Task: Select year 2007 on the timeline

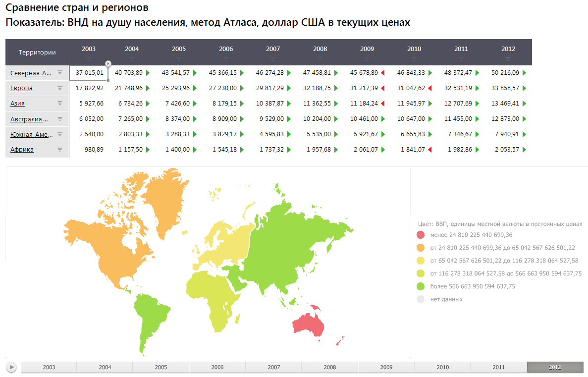Action: [274, 367]
